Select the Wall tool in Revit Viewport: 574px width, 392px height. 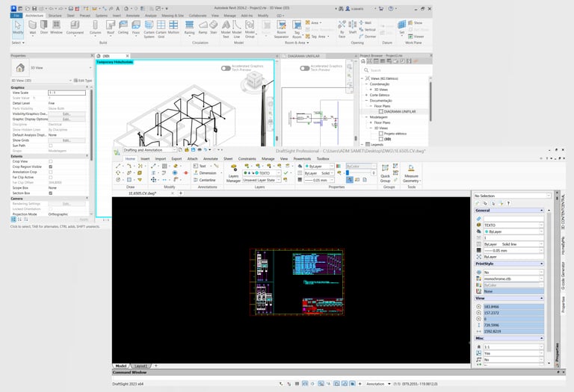click(33, 28)
